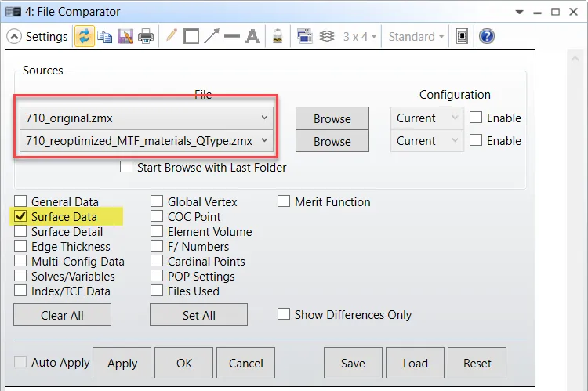Click the Apply button
Viewport: 588px width, 391px height.
pos(122,364)
